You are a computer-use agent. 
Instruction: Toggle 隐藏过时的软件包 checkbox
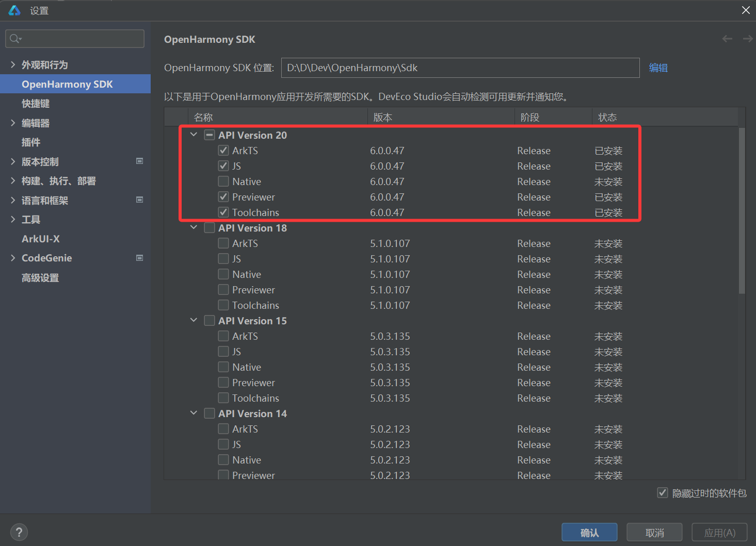pos(663,493)
